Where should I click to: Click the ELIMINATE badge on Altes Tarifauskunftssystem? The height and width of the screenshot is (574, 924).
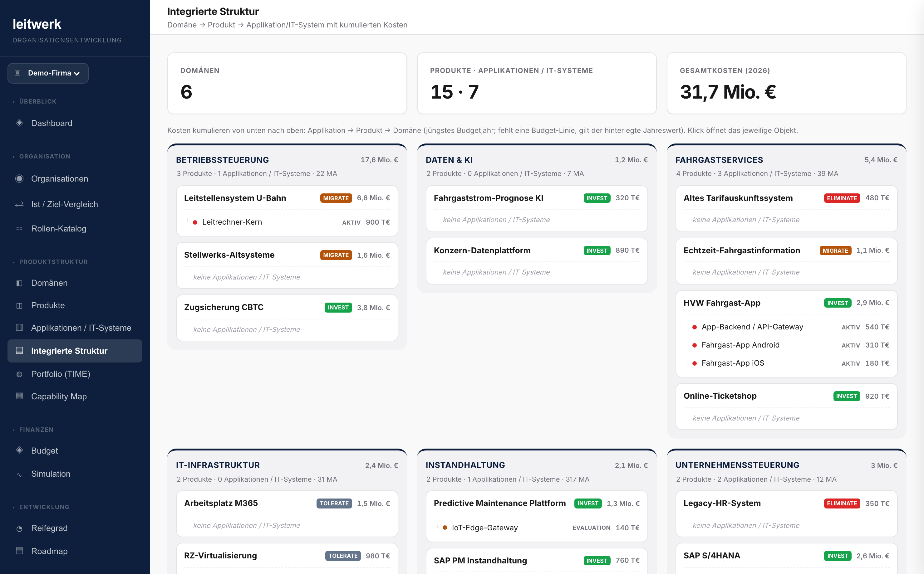(x=842, y=198)
